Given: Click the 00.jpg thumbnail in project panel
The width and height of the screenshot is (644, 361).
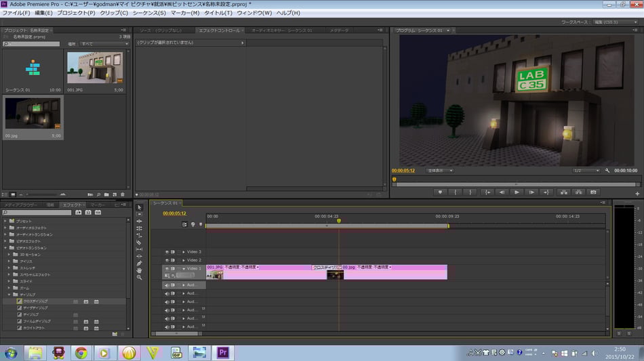Looking at the screenshot, I should coord(33,114).
